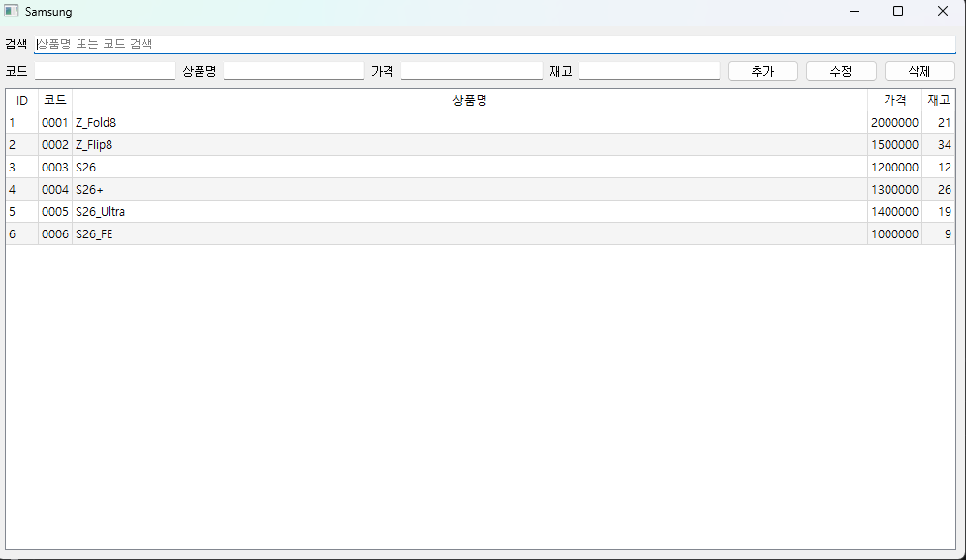The height and width of the screenshot is (560, 966).
Task: Click price cell 1500000
Action: tap(894, 144)
